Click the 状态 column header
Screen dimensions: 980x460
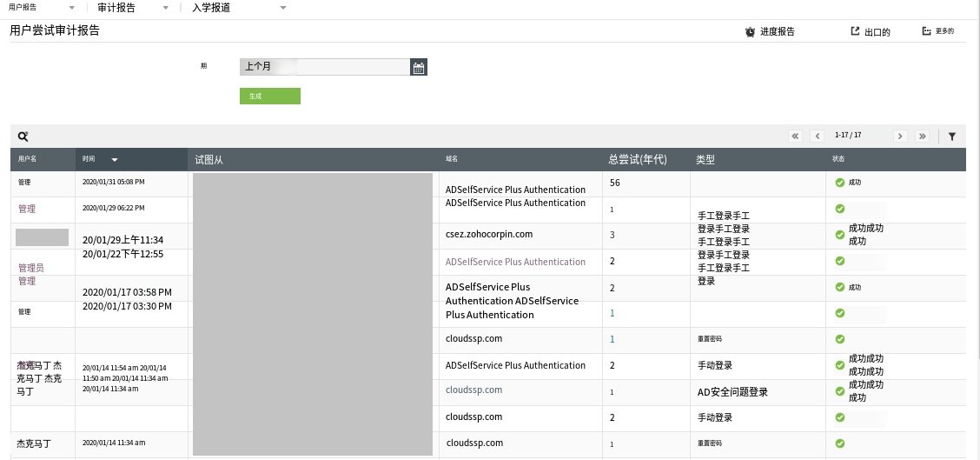(838, 160)
